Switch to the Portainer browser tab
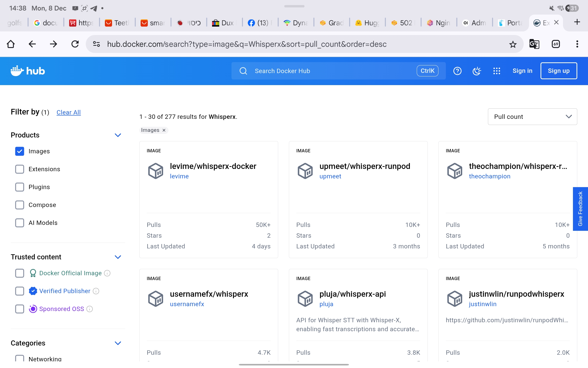The height and width of the screenshot is (368, 588). pyautogui.click(x=510, y=23)
